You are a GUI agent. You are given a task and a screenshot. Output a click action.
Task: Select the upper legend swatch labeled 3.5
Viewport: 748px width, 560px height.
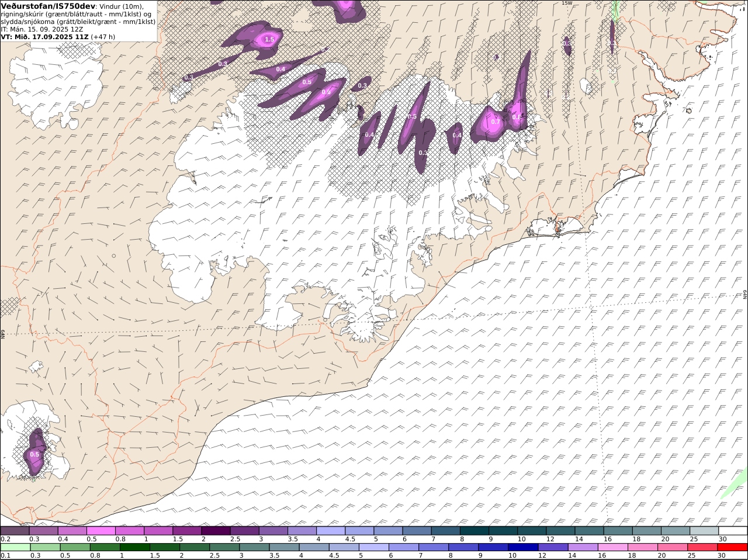(302, 531)
